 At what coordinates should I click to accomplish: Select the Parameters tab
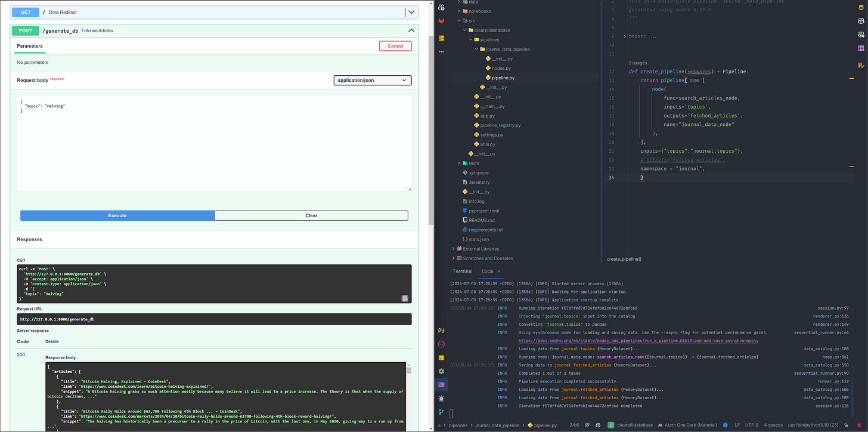[30, 46]
